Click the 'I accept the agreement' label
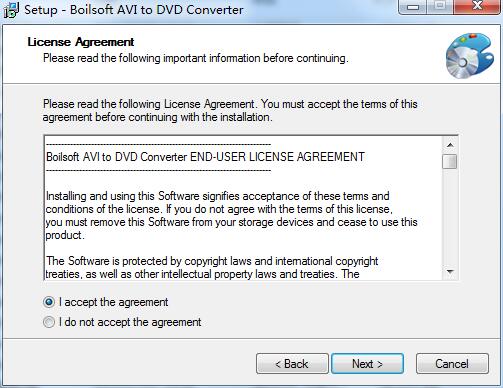503x388 pixels. [113, 302]
